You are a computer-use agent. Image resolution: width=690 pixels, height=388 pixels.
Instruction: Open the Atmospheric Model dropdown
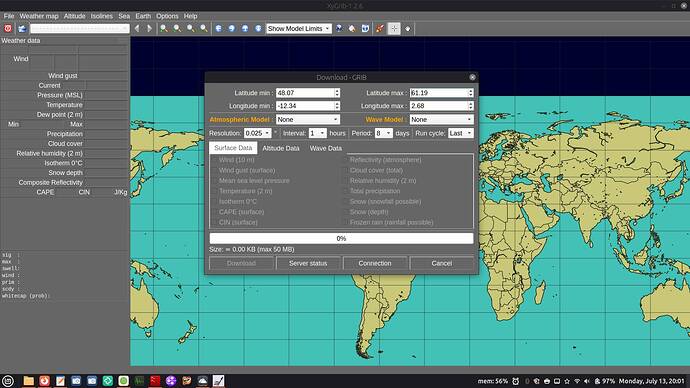pos(308,120)
